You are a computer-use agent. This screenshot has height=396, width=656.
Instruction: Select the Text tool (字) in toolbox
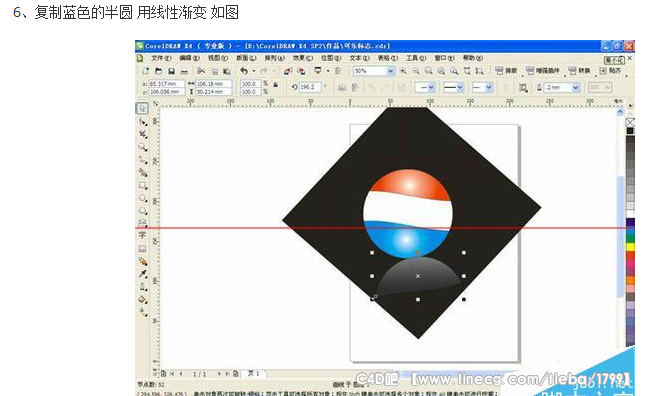(143, 235)
